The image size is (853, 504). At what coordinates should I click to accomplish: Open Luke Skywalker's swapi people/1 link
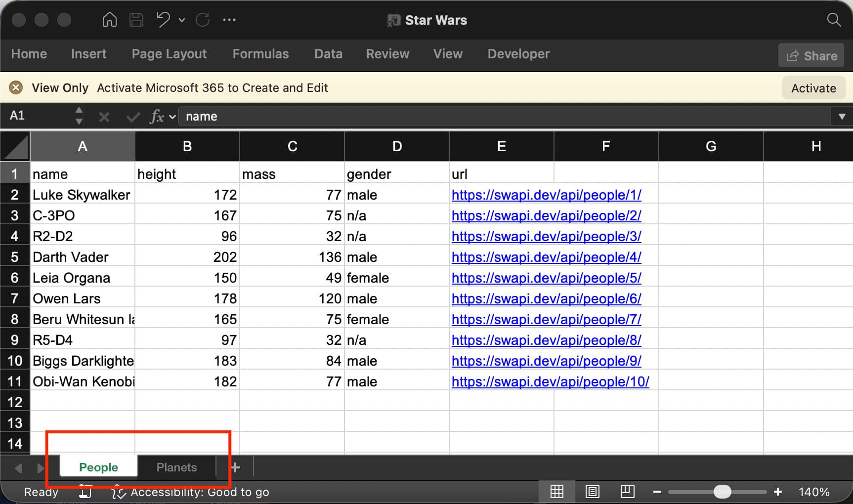pyautogui.click(x=546, y=195)
